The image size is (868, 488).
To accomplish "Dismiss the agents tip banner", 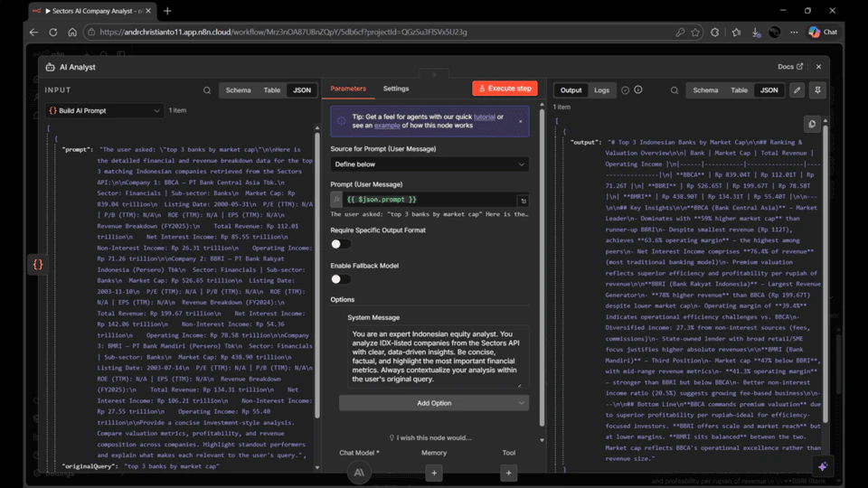I will coord(521,121).
